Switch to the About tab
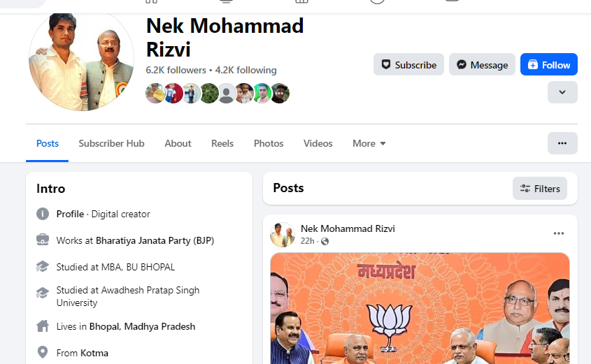Image resolution: width=591 pixels, height=364 pixels. pyautogui.click(x=178, y=143)
